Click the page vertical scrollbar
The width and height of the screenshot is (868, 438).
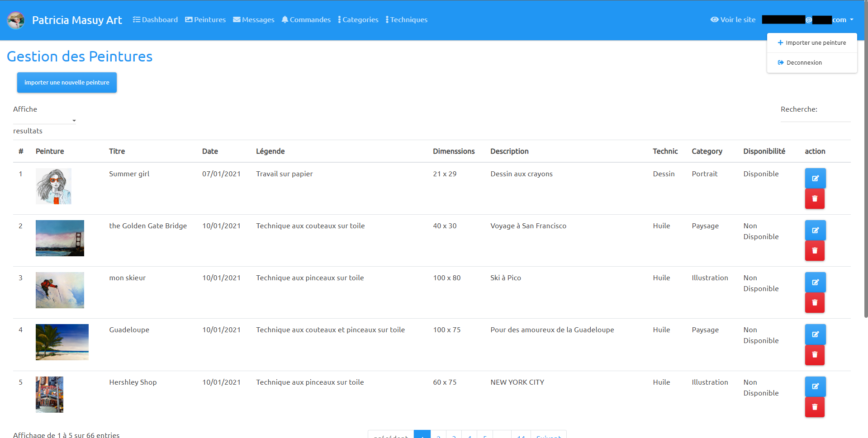pyautogui.click(x=865, y=181)
